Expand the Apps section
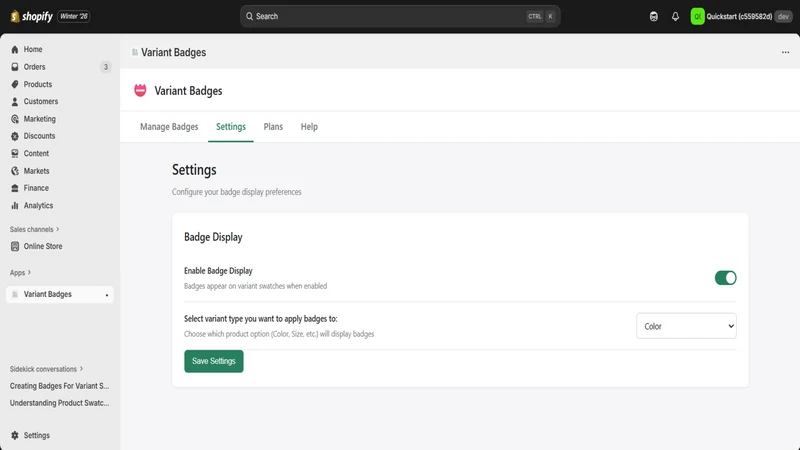Screen dimensions: 800x450 point(20,273)
